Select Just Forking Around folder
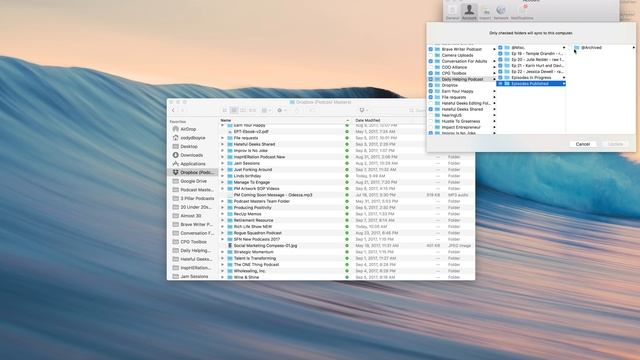 click(x=252, y=170)
